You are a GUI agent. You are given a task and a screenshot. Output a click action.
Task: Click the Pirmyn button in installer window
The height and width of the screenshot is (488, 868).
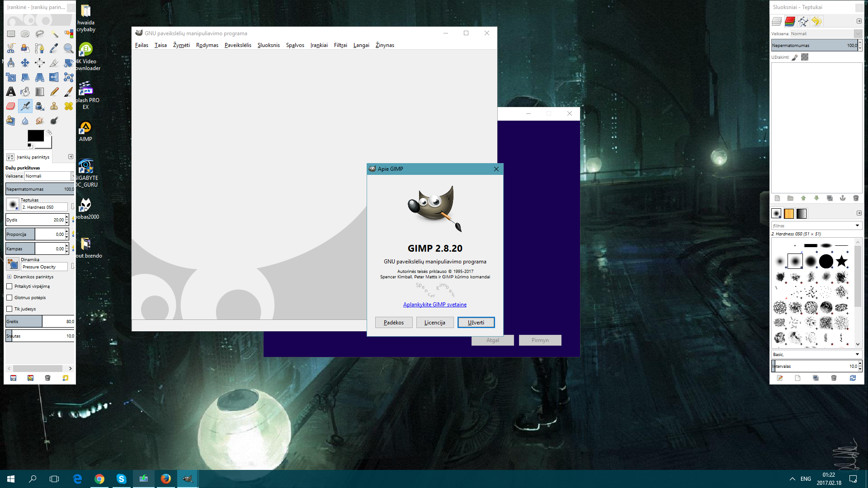click(x=540, y=340)
